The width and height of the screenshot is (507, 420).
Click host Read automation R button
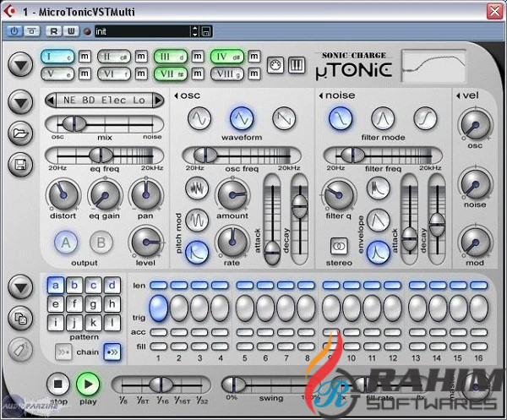click(54, 31)
